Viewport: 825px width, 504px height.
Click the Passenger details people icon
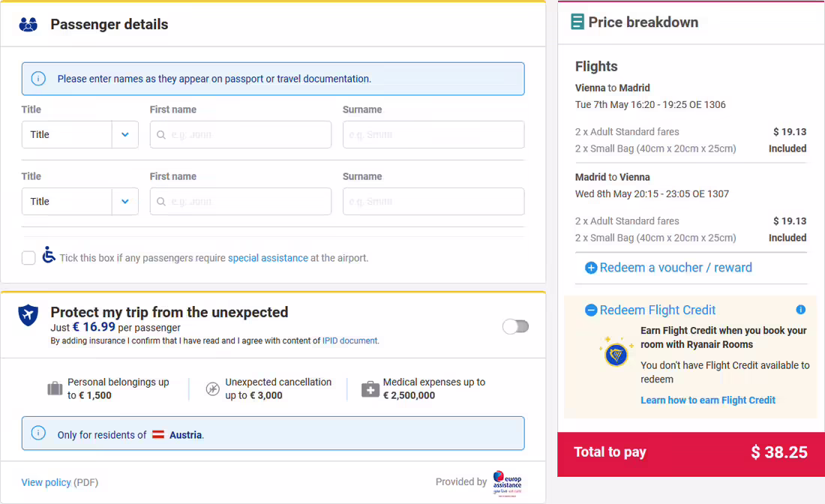click(x=28, y=24)
